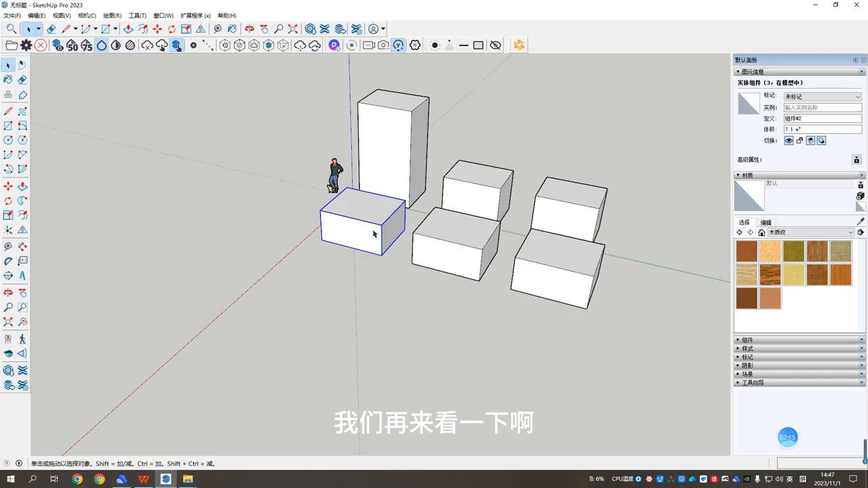Click the 实例 name input field
868x488 pixels.
pyautogui.click(x=823, y=108)
